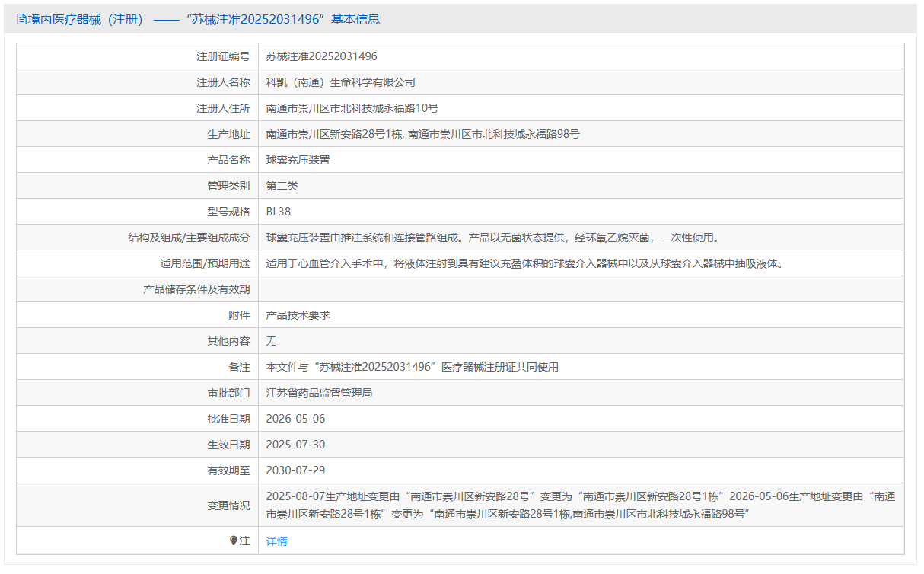This screenshot has width=924, height=574.
Task: Click the 注册人住所 label
Action: (x=223, y=108)
